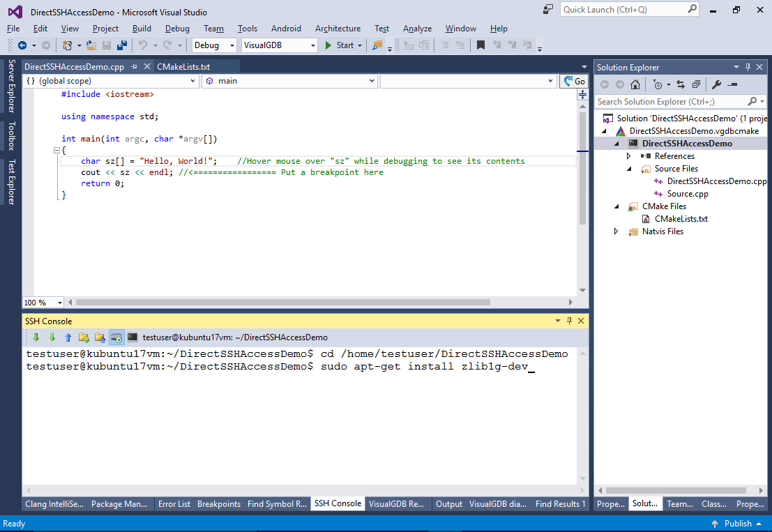
Task: Click the Collapse All icon in Solution Explorer
Action: 696,84
